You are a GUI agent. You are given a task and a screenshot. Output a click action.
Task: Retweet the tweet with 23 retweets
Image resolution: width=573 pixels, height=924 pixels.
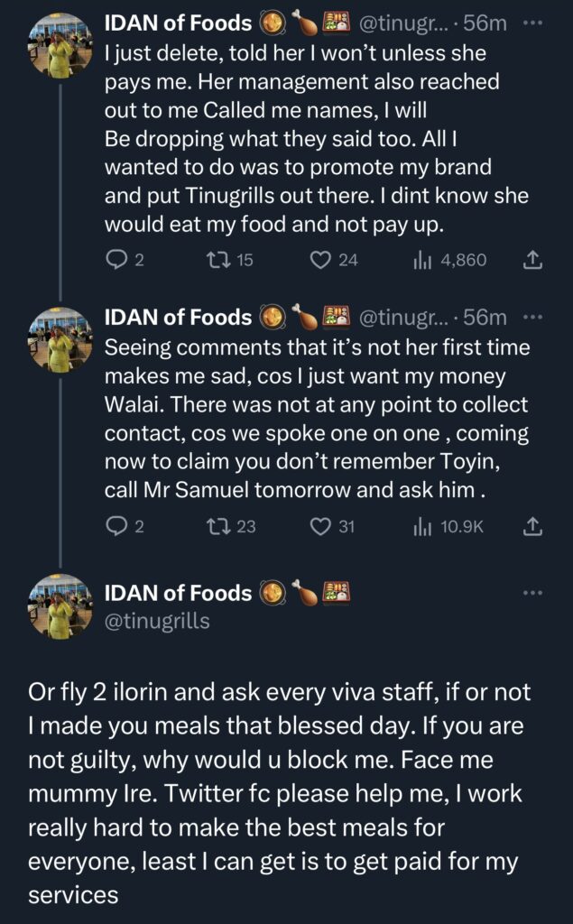point(217,526)
